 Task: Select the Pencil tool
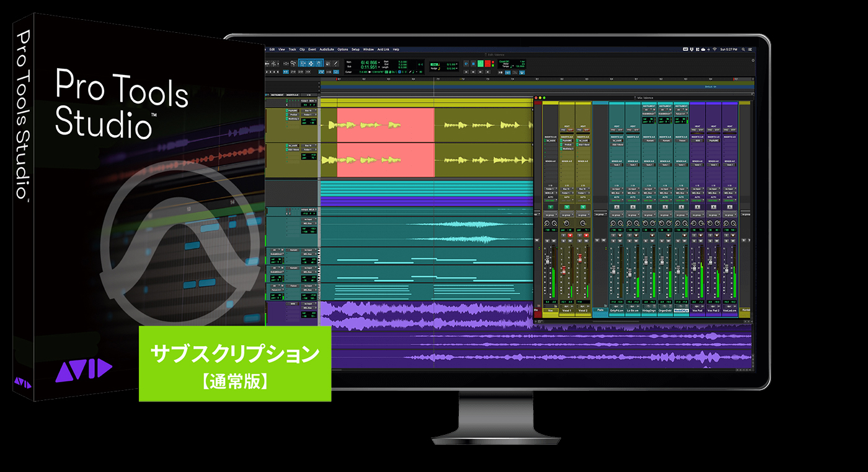point(336,63)
